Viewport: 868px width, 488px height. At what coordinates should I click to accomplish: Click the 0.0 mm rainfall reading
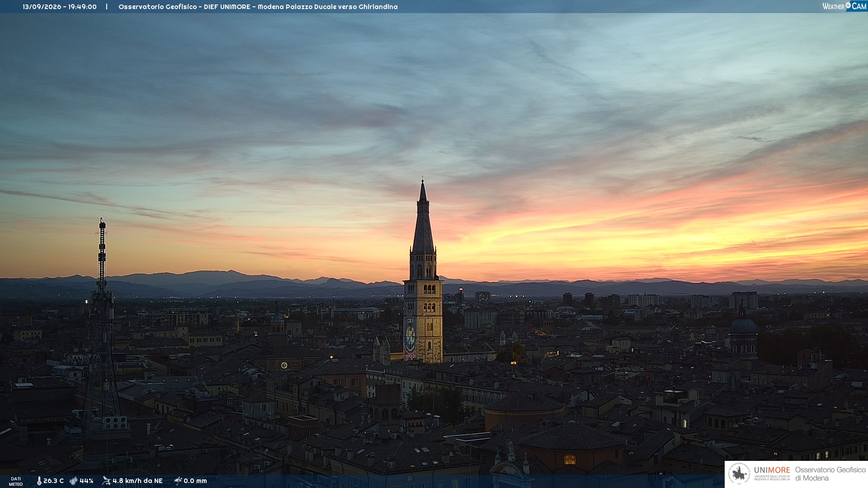(195, 481)
